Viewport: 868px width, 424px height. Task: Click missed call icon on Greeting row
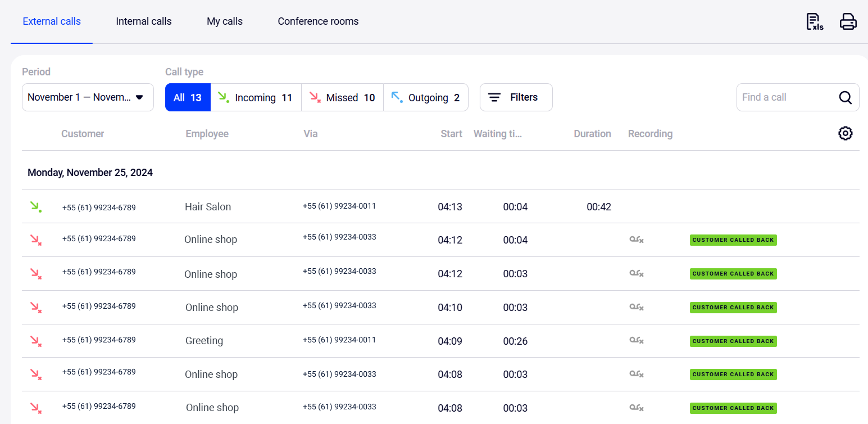click(x=35, y=341)
